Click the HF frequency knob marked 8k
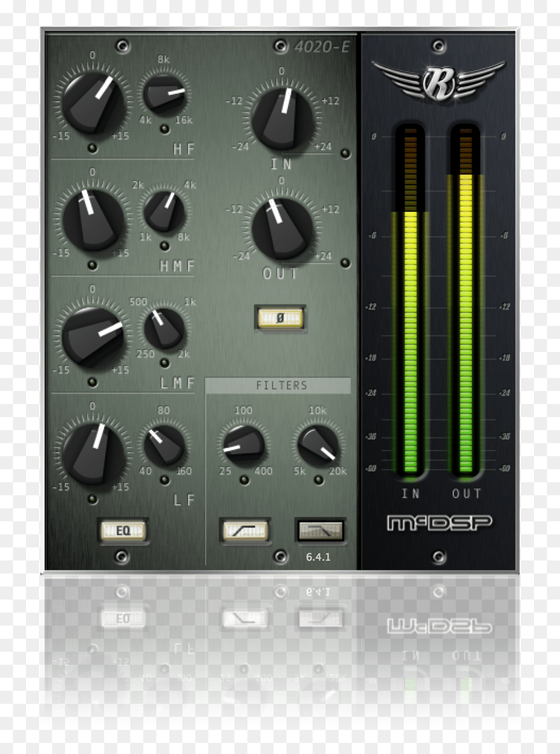 [x=164, y=94]
